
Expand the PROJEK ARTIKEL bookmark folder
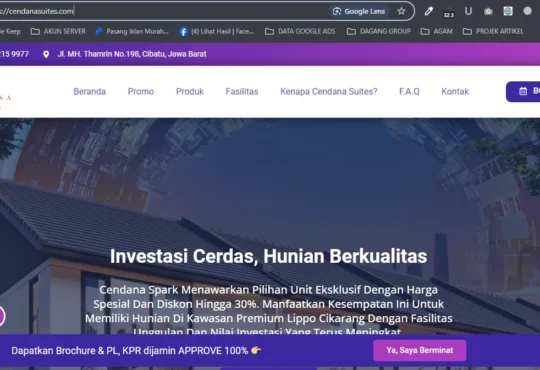tap(493, 31)
